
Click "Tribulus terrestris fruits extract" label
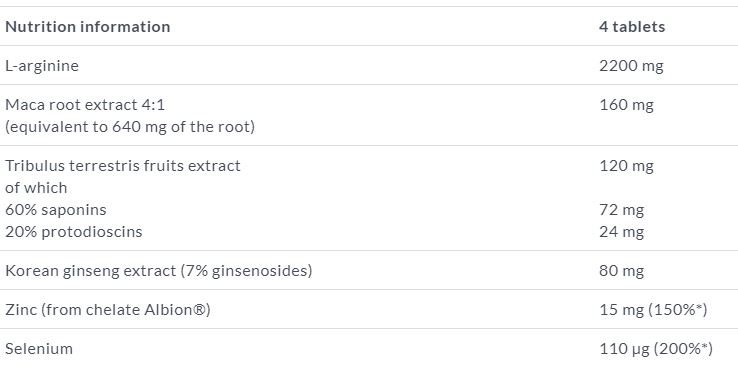tap(123, 166)
